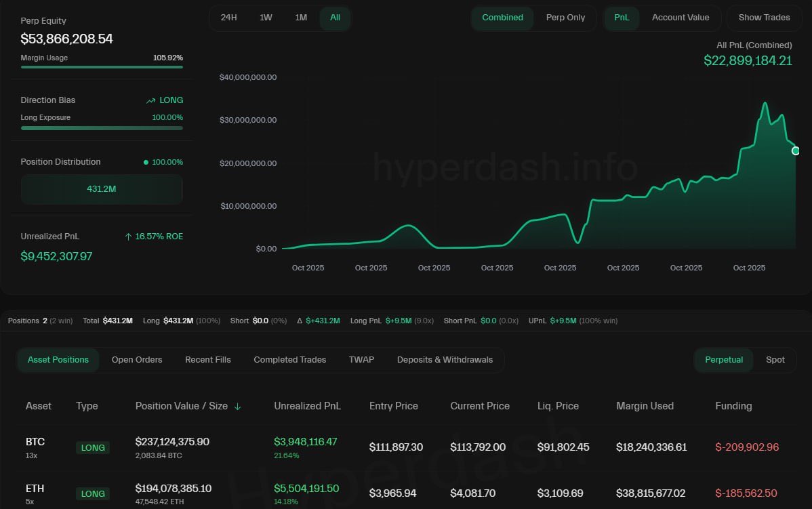The height and width of the screenshot is (509, 812).
Task: Set chart range to 1W
Action: click(266, 18)
